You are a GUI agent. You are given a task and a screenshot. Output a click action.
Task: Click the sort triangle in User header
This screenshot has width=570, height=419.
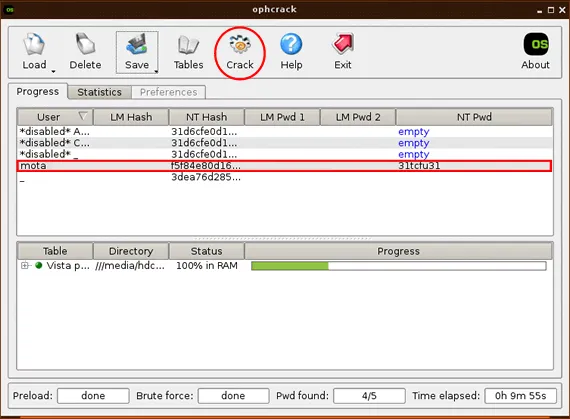pos(83,116)
